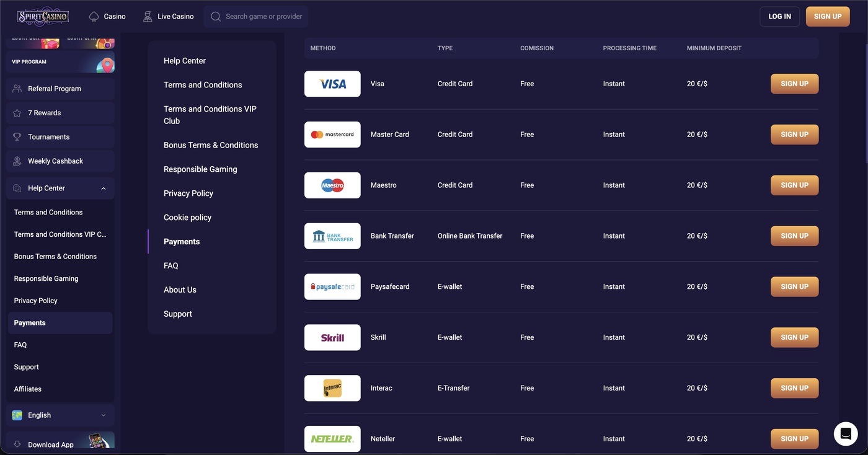
Task: Open Support in the middle panel
Action: 178,314
